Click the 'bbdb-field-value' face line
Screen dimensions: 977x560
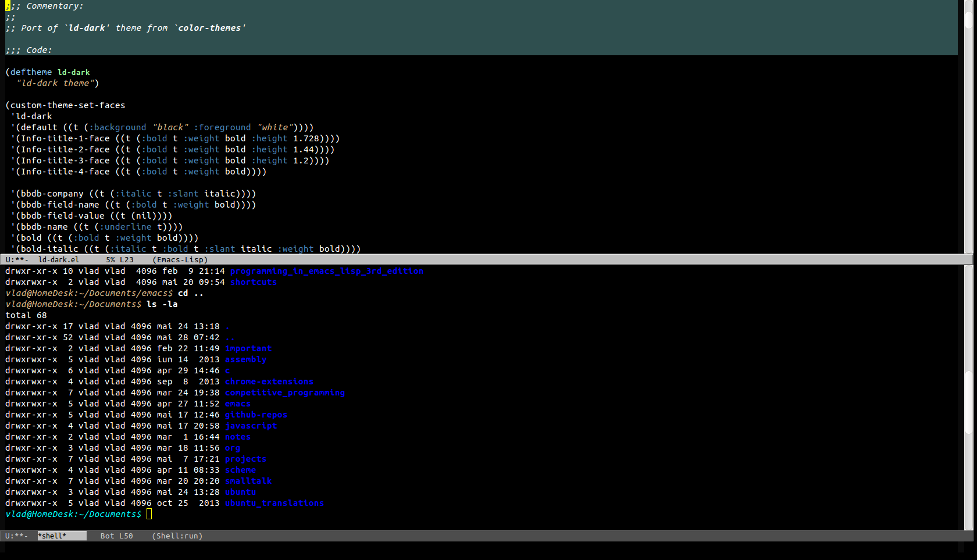pos(91,216)
